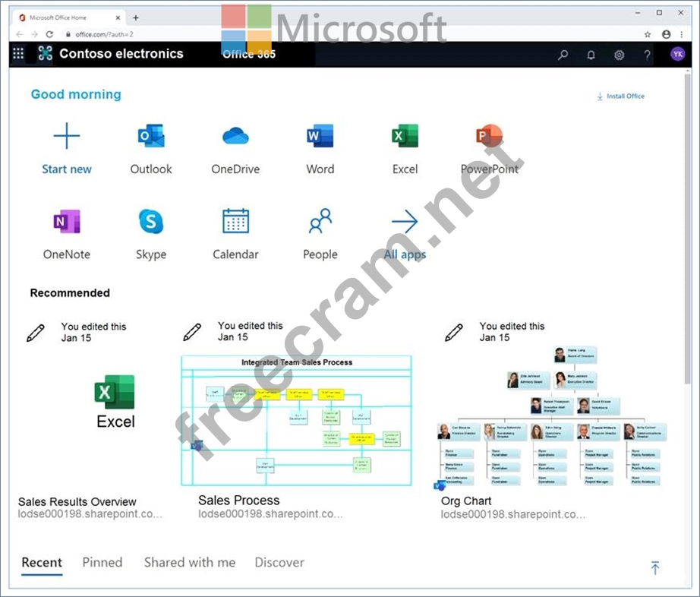Open the Org Chart document title
The height and width of the screenshot is (597, 700).
[x=466, y=501]
